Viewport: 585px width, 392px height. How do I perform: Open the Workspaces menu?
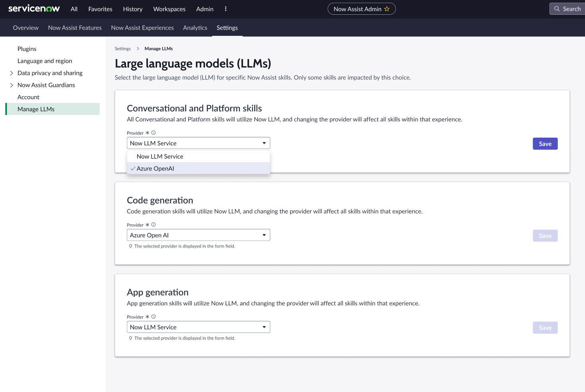point(169,9)
